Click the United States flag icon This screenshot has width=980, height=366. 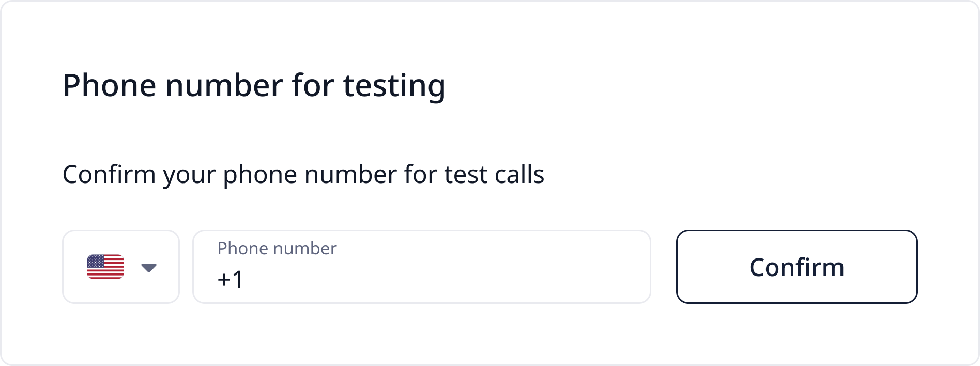click(x=105, y=267)
